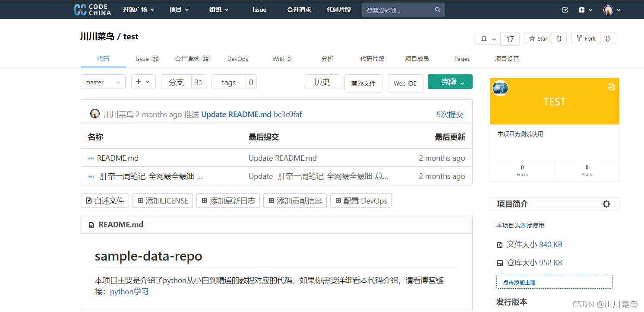Click 配置 DevOps button
Screen dimensions: 644x312
click(x=361, y=201)
